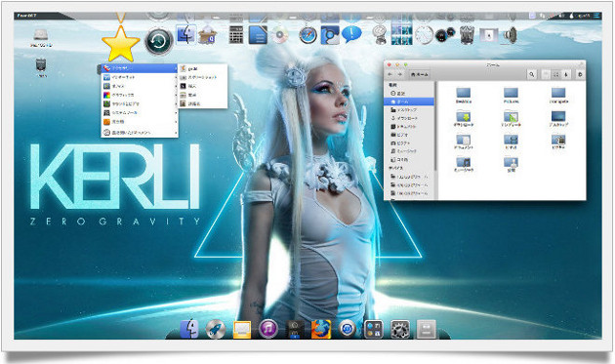
Task: Open the System Tools menu category
Action: (x=140, y=113)
